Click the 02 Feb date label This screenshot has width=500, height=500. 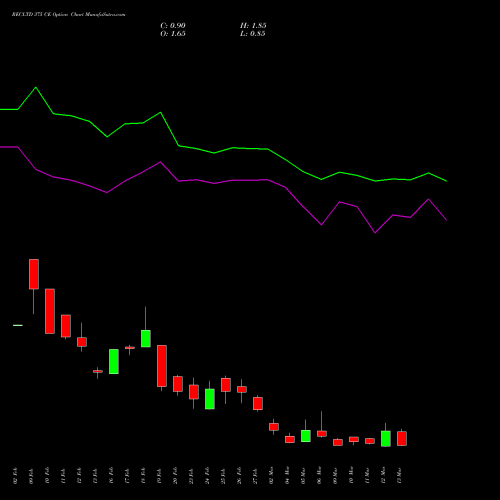[16, 475]
